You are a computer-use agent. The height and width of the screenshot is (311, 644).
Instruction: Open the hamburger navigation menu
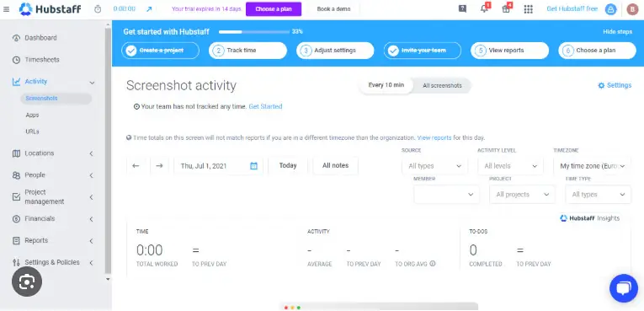(6, 9)
